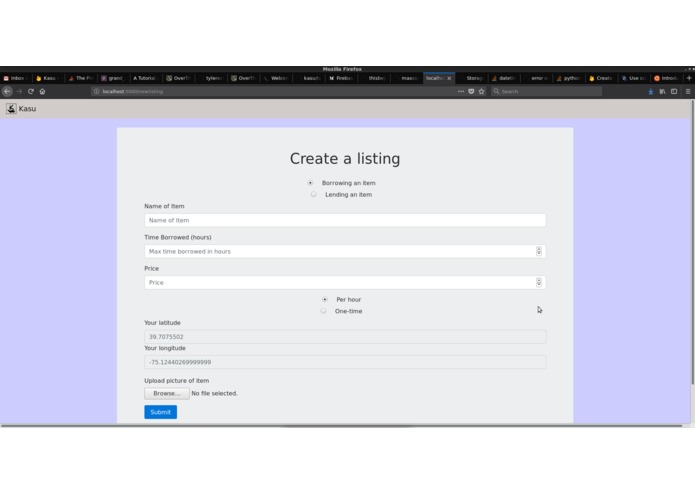
Task: Switch to the Introduction tab
Action: click(x=666, y=78)
